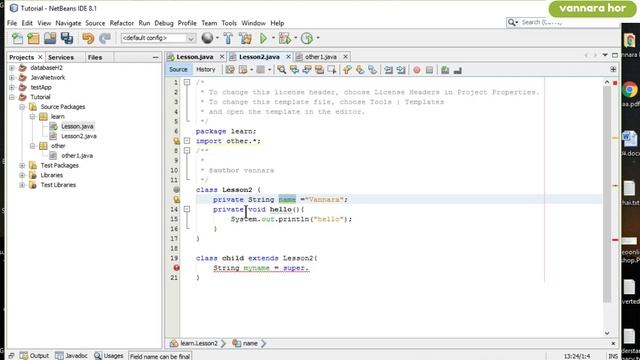The width and height of the screenshot is (640, 360).
Task: Click the Build Project hammer icon
Action: coord(228,38)
